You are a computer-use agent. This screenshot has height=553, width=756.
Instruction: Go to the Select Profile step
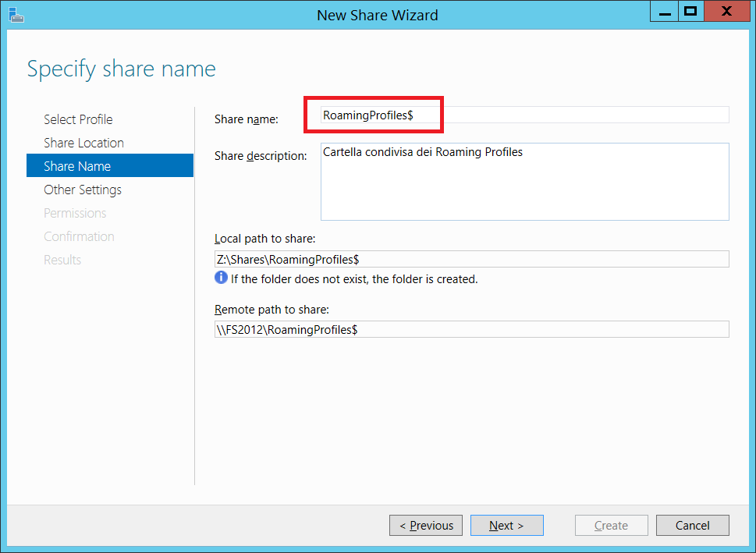(x=78, y=119)
